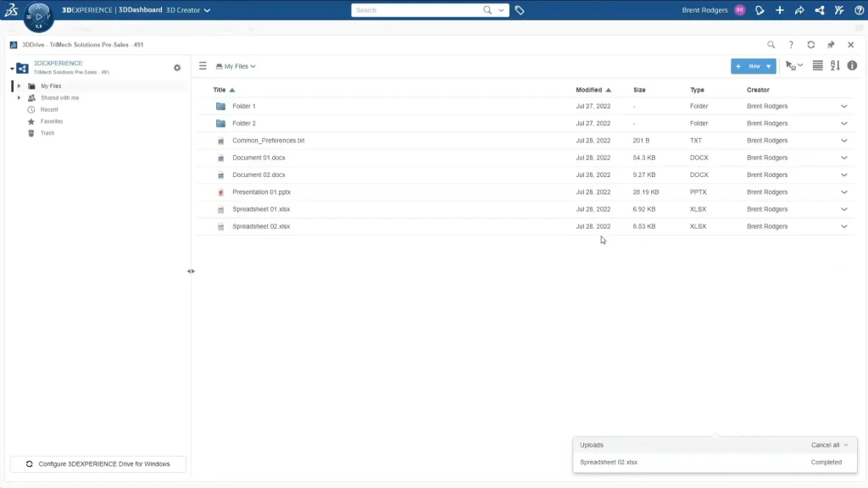This screenshot has height=488, width=868.
Task: Click the Presentation 01.pptx file icon
Action: [x=221, y=192]
